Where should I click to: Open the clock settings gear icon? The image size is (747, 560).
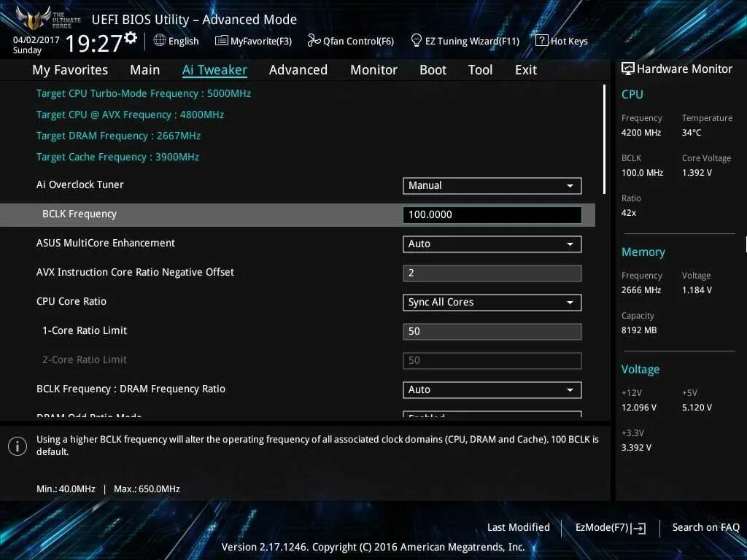130,36
